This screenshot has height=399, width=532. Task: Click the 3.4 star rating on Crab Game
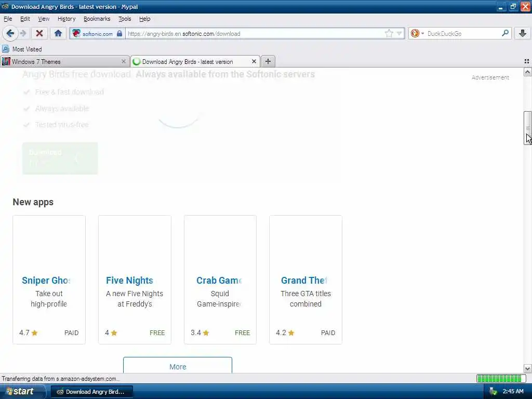tap(200, 332)
